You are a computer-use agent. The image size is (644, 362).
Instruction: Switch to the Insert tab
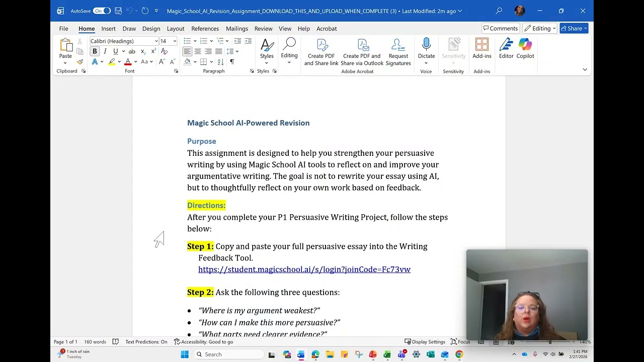108,29
